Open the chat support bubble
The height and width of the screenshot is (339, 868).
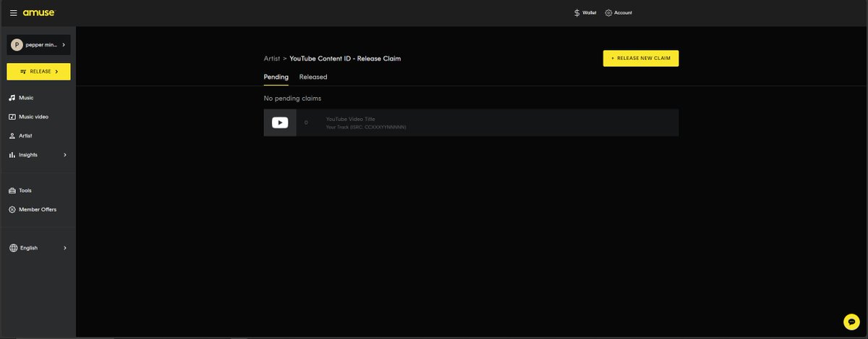851,322
